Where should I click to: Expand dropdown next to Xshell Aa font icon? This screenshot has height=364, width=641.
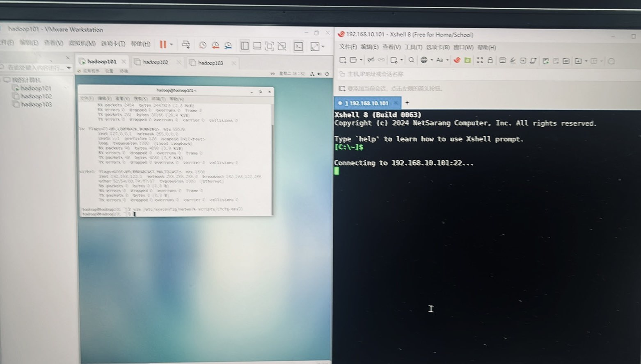click(x=447, y=60)
